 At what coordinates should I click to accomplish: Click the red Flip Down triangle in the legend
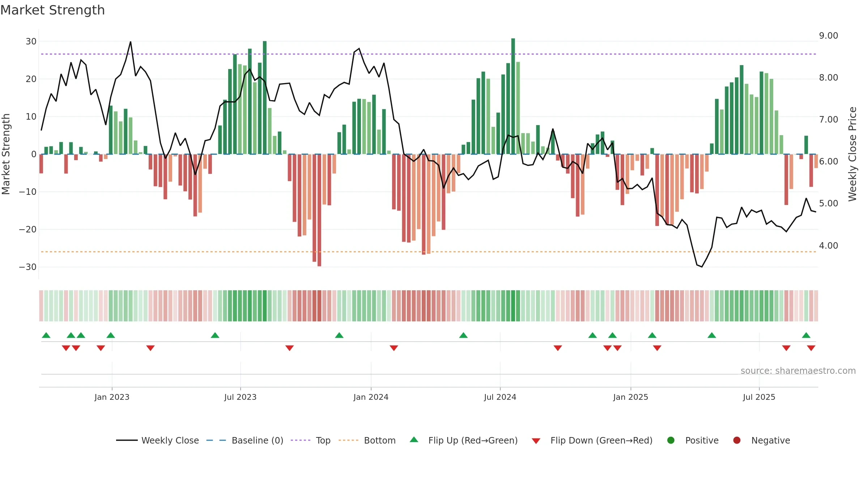pos(536,441)
